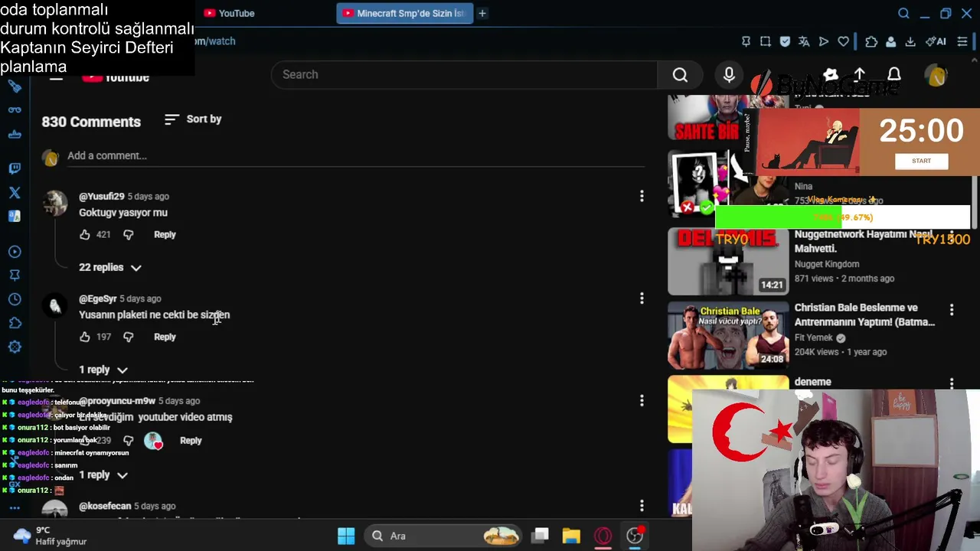Open options menu for @EgeSyr comment

tap(642, 298)
